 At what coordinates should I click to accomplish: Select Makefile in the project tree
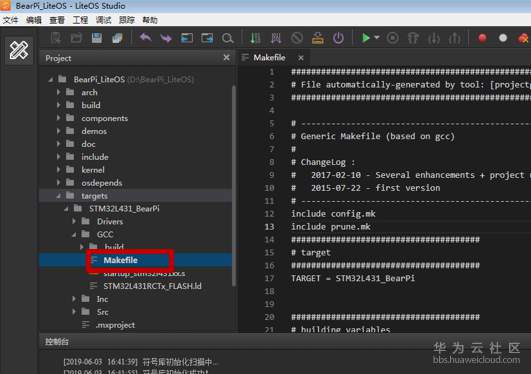[x=121, y=260]
